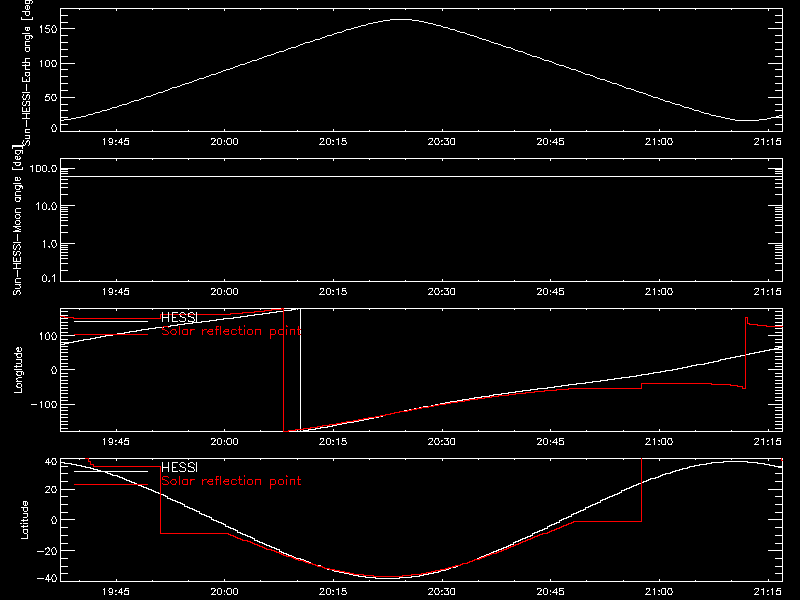The width and height of the screenshot is (800, 600).
Task: Click white HESSI legend line in Latitude plot
Action: click(x=111, y=471)
